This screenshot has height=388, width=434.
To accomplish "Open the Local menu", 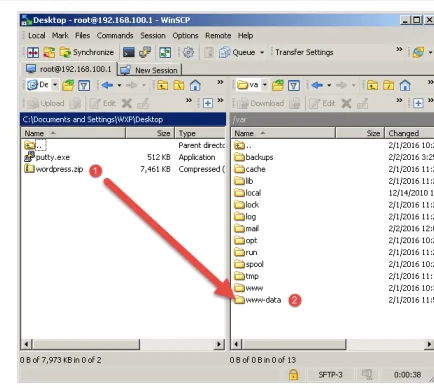I will (x=37, y=35).
